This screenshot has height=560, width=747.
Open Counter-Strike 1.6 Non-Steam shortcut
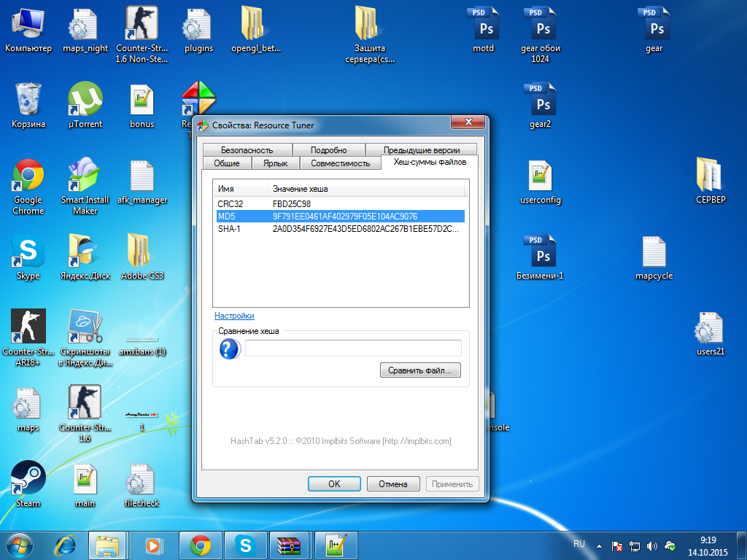pos(142,34)
